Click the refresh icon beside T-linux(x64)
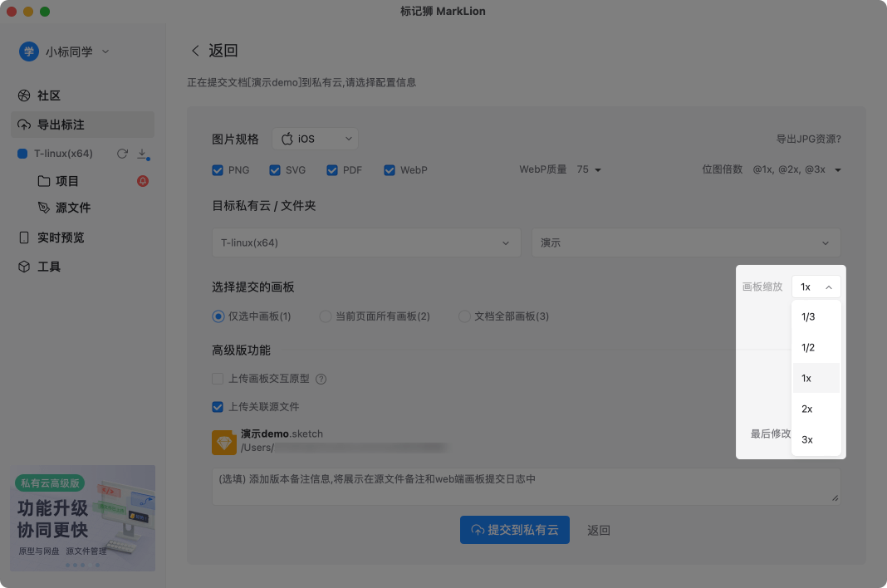The image size is (887, 588). pyautogui.click(x=122, y=154)
